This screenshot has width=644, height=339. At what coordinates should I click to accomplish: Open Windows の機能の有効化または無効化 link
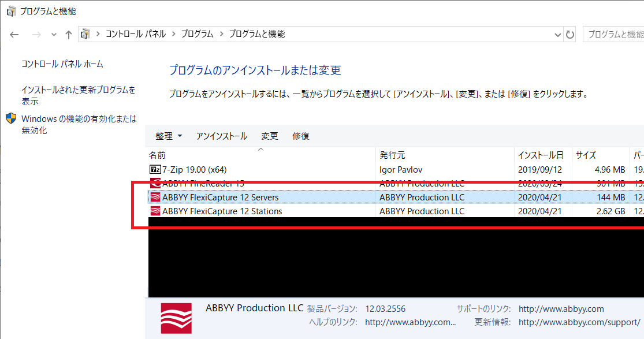point(79,125)
